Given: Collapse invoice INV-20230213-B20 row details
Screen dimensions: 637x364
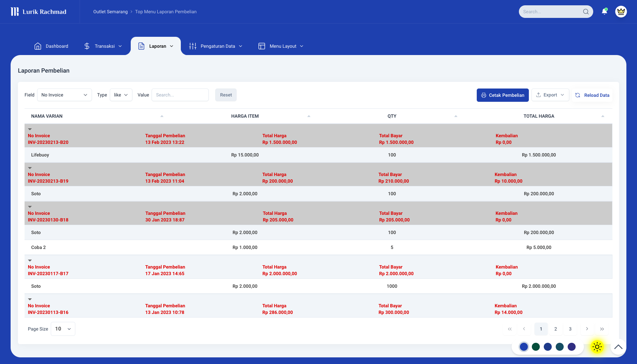Looking at the screenshot, I should point(30,129).
